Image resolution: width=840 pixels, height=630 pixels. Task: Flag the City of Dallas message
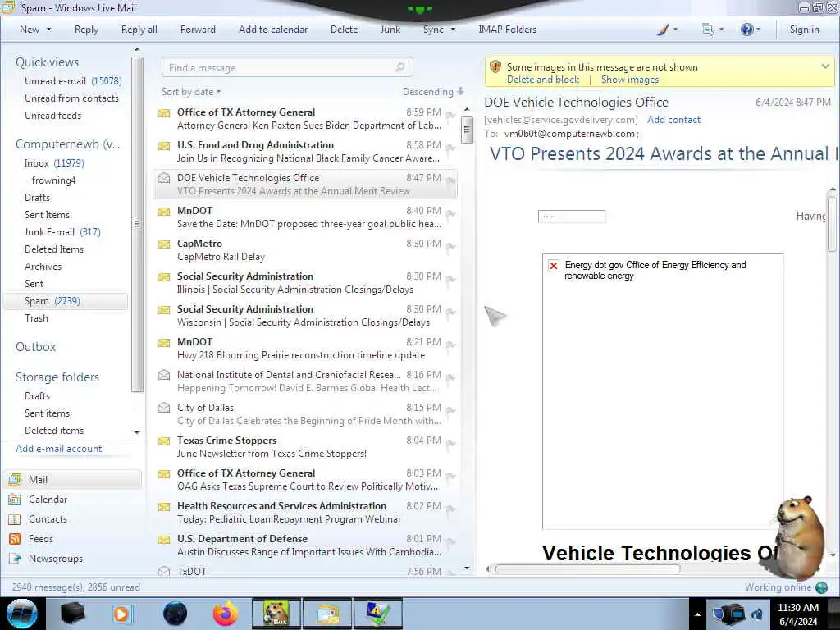click(x=450, y=410)
